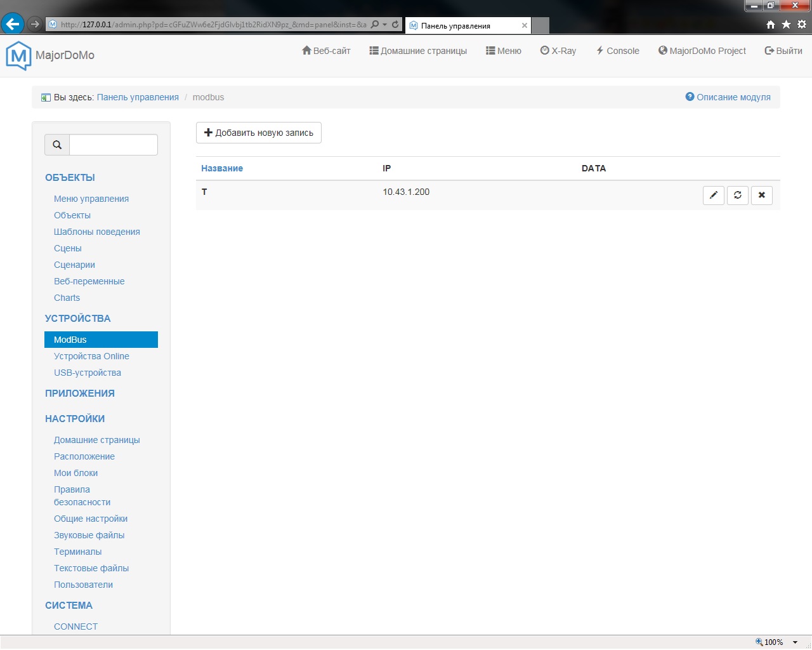Click the IP column header

[387, 168]
